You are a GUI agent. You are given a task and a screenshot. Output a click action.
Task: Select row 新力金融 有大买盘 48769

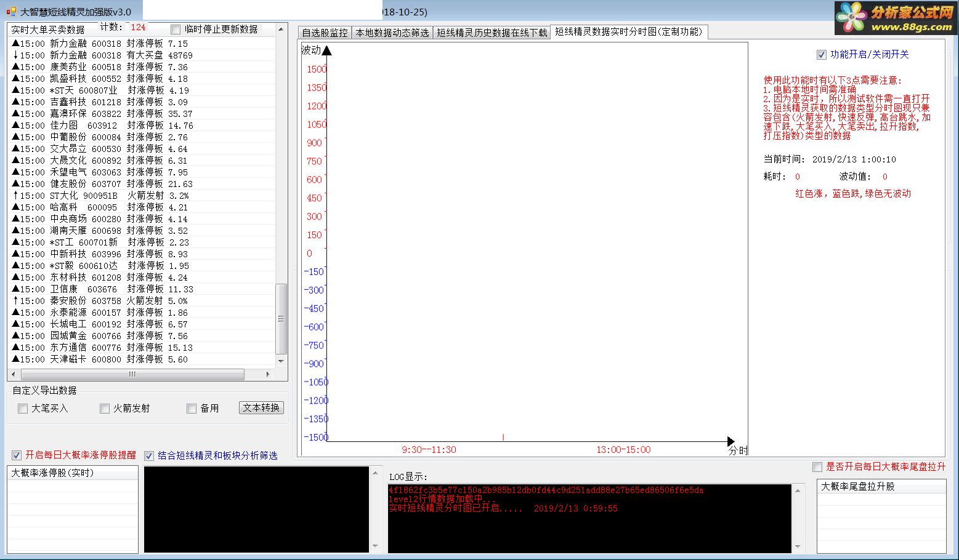142,55
